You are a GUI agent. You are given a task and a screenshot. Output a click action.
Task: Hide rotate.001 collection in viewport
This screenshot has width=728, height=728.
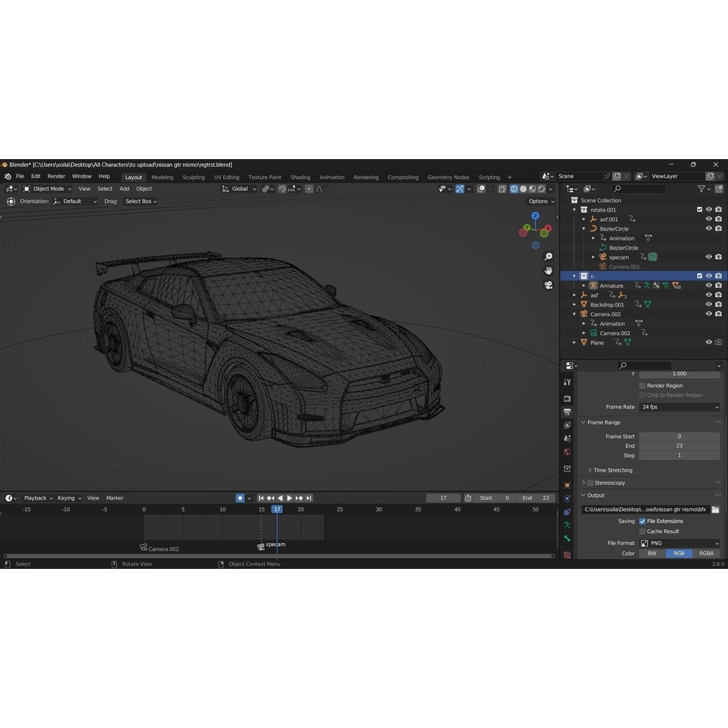[709, 210]
